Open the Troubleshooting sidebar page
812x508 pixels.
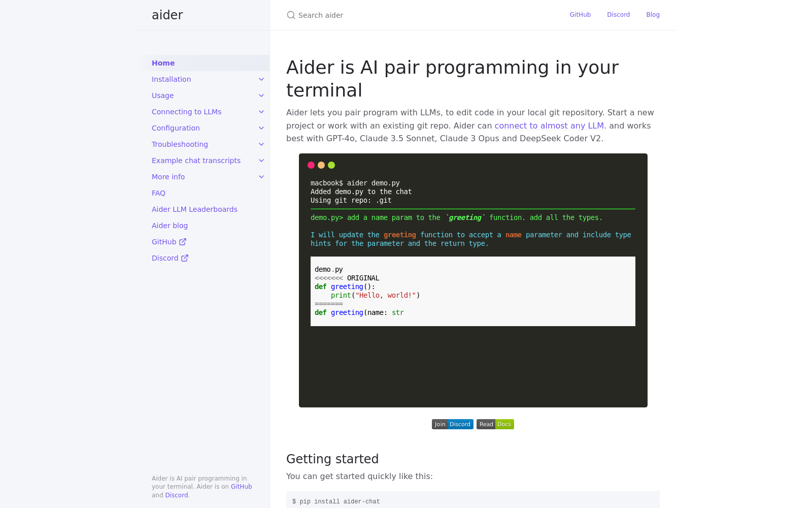pyautogui.click(x=180, y=144)
